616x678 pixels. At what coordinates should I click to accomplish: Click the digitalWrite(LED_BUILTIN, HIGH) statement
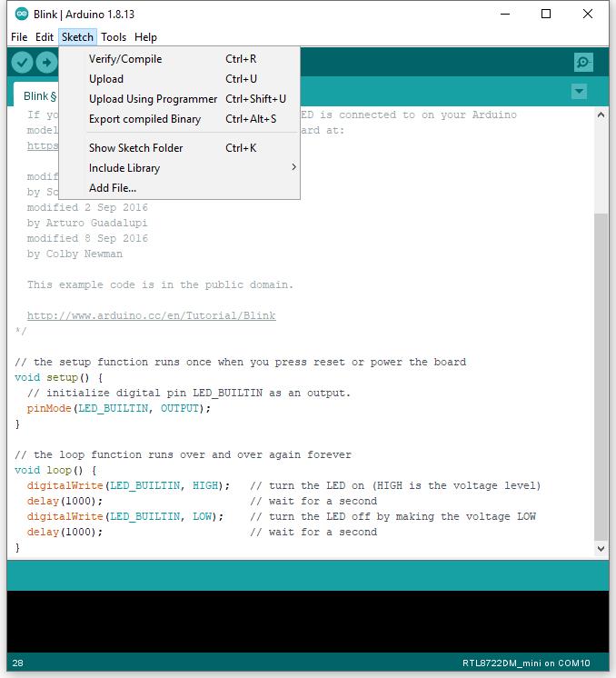pyautogui.click(x=128, y=485)
